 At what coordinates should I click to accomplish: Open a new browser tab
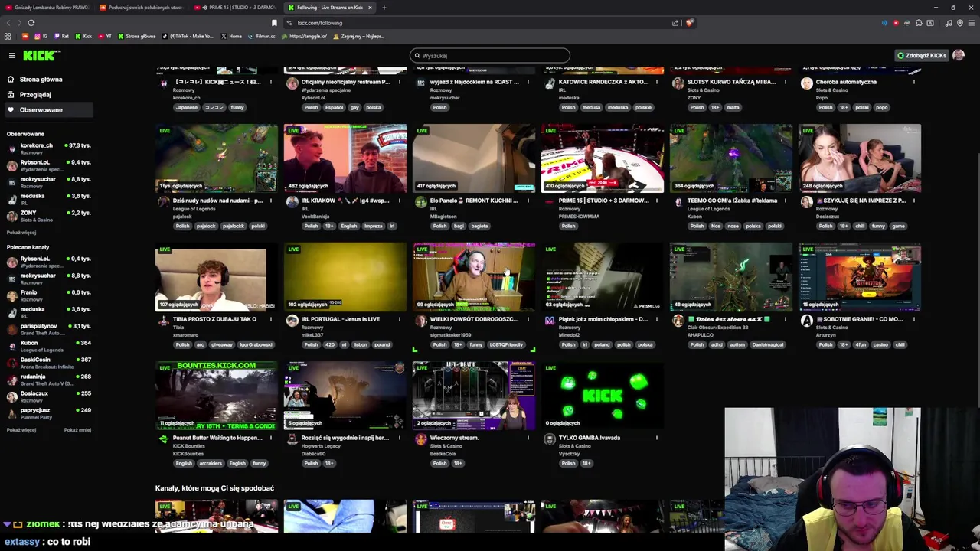point(384,8)
